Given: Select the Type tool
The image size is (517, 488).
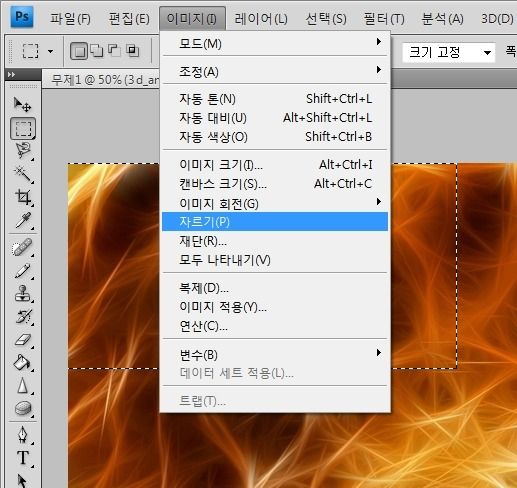Looking at the screenshot, I should [23, 458].
